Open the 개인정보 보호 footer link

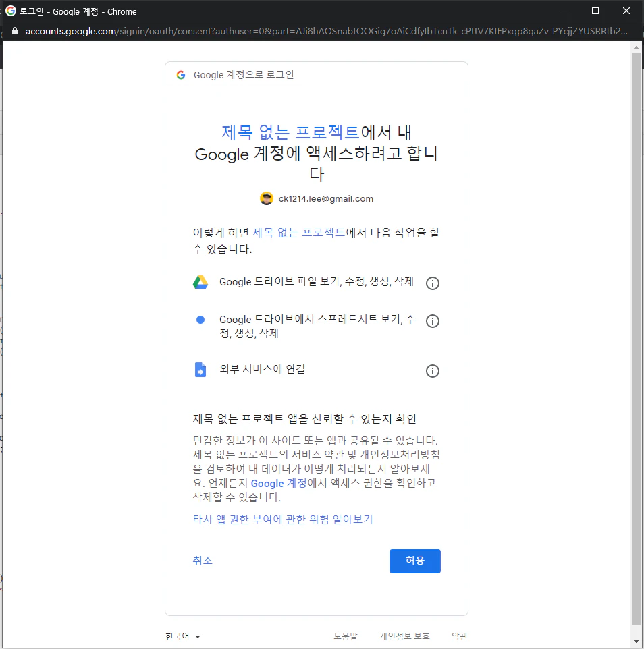pyautogui.click(x=404, y=636)
